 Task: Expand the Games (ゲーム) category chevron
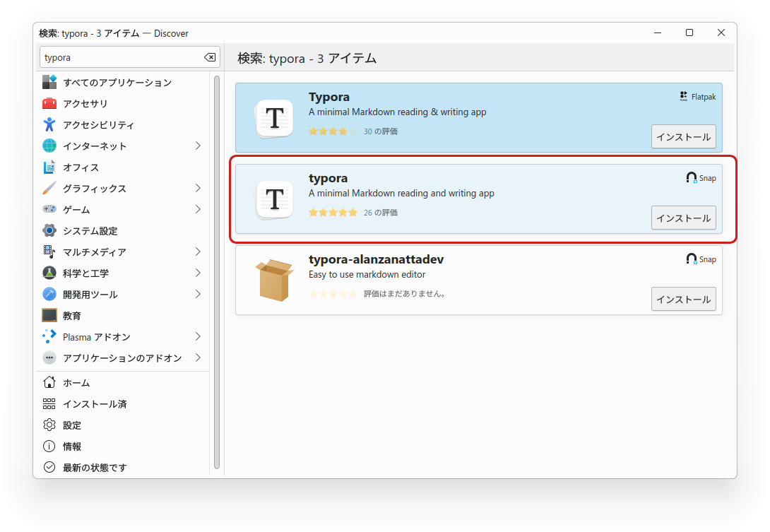pyautogui.click(x=198, y=209)
